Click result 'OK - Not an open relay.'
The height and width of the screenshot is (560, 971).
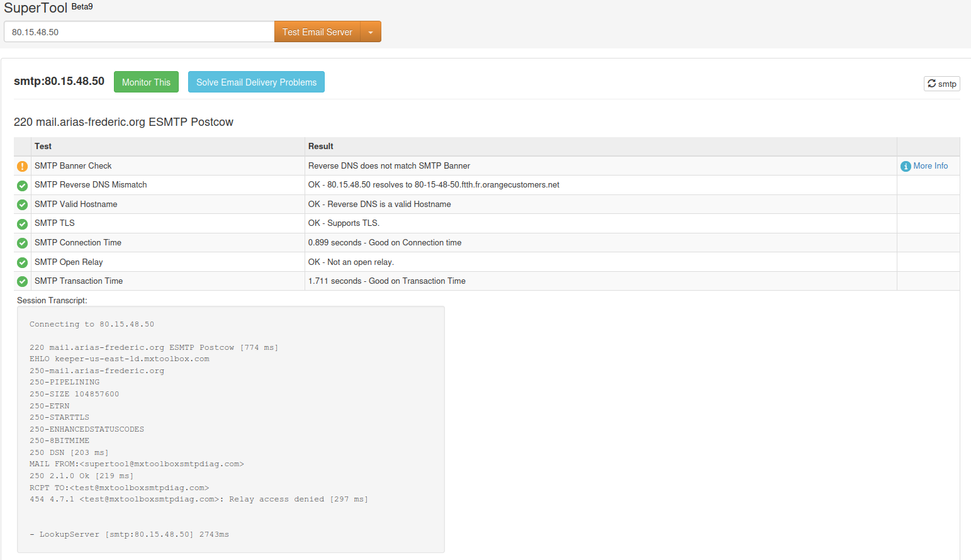point(351,262)
